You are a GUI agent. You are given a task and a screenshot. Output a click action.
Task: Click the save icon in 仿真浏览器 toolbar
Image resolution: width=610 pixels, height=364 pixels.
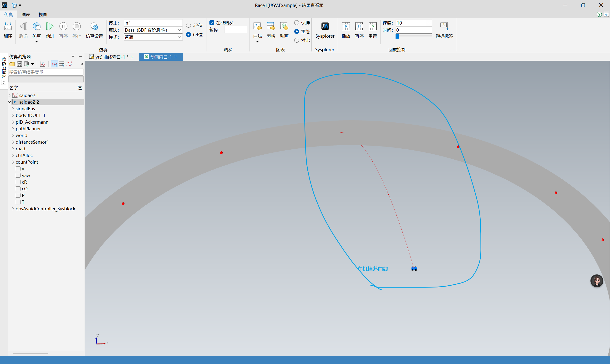pyautogui.click(x=19, y=64)
